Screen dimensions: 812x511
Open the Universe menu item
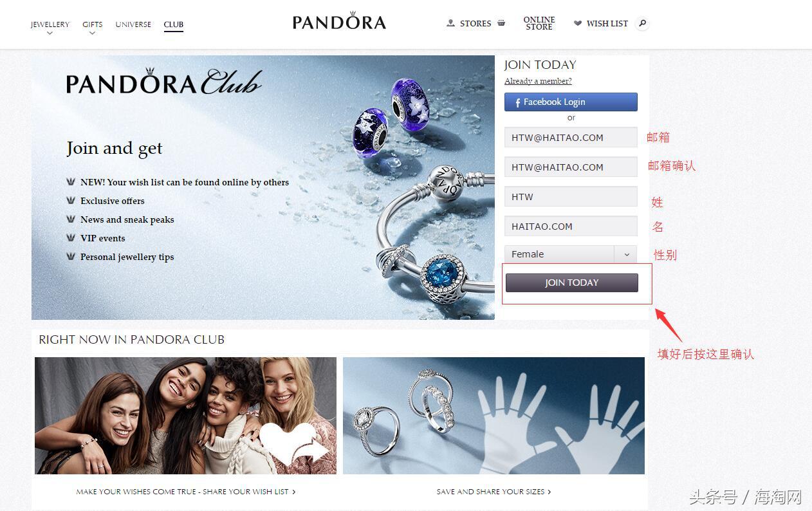pos(133,24)
